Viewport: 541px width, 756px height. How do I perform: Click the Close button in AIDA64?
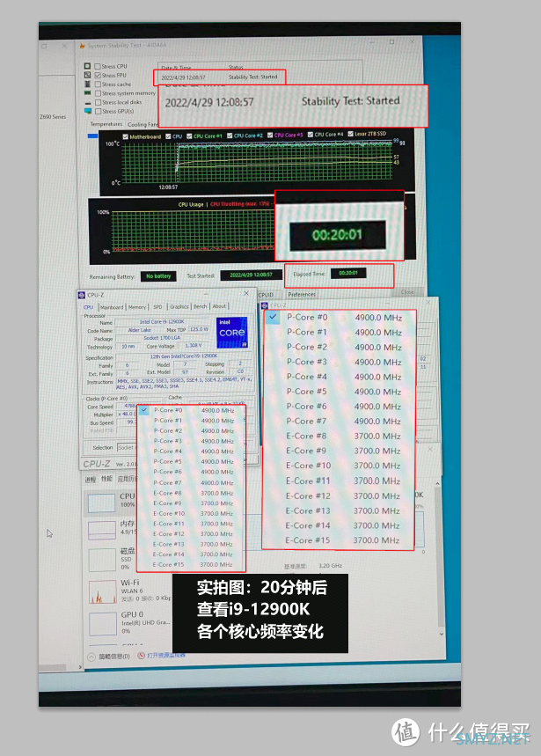tap(407, 292)
